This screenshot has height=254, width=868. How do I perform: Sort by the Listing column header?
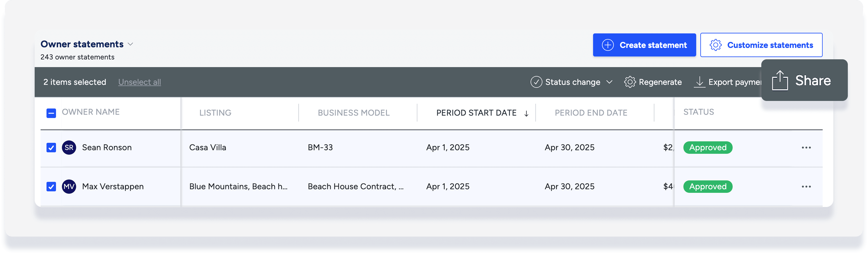[x=215, y=113]
